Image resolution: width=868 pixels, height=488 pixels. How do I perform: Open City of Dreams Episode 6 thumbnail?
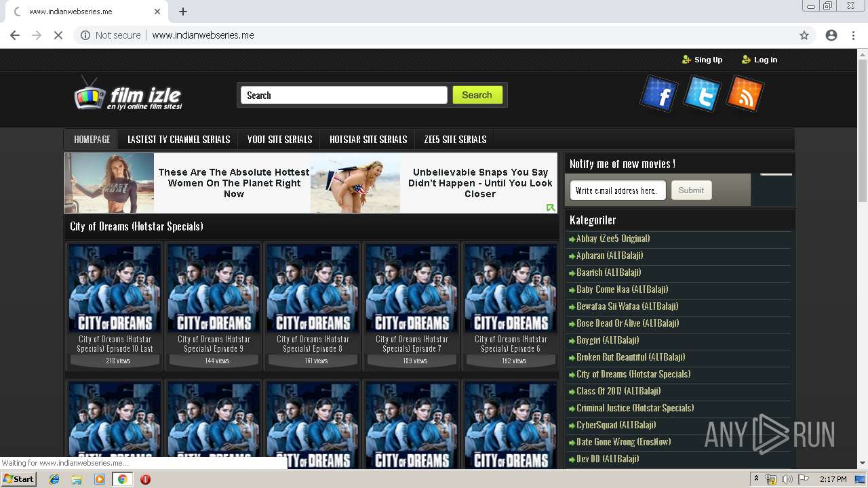pyautogui.click(x=511, y=287)
